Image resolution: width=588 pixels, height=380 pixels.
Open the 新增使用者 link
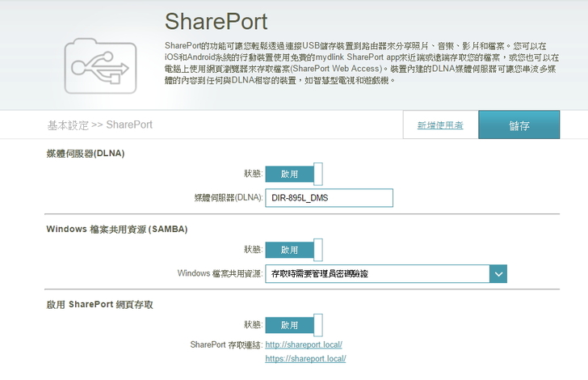(440, 125)
